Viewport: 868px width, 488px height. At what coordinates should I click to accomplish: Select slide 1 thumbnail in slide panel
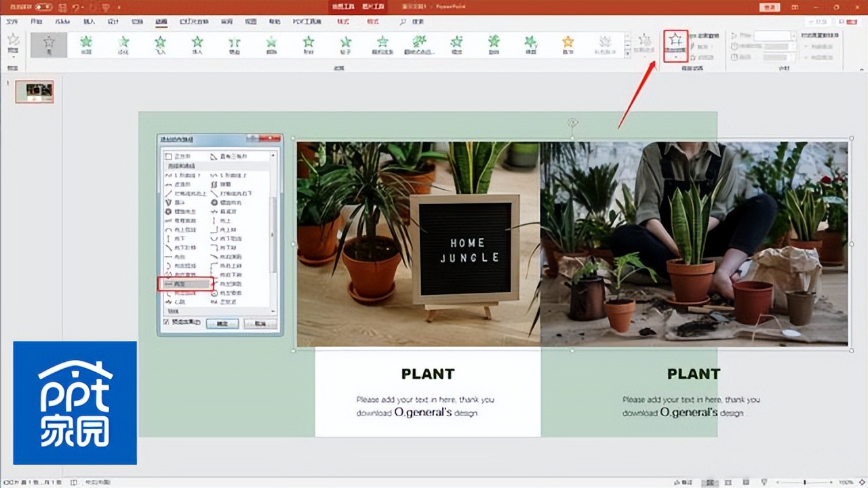35,91
